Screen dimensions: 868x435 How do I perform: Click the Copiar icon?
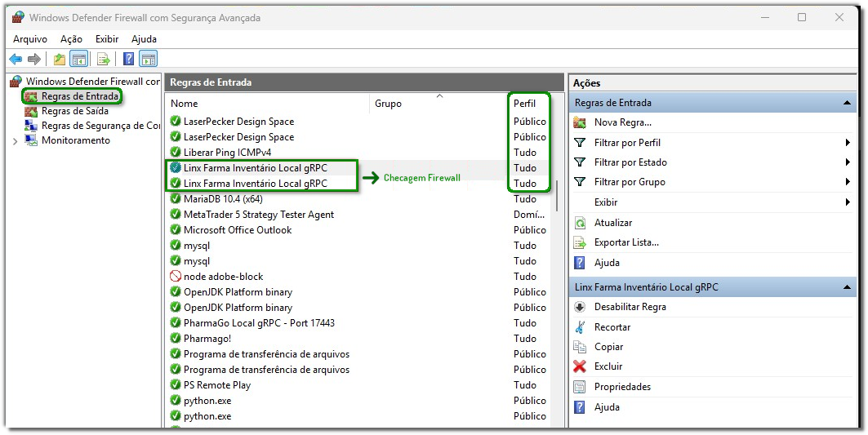click(x=580, y=347)
